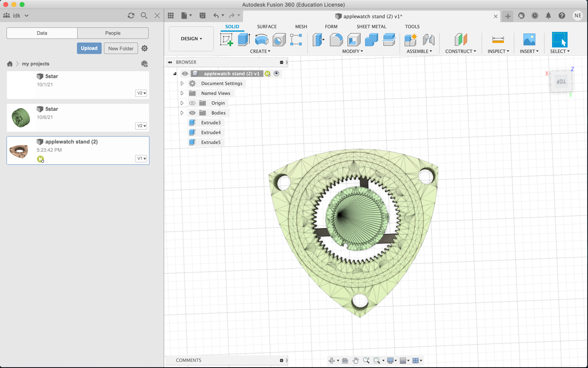
Task: Open the DESIGN workspace dropdown
Action: click(191, 39)
